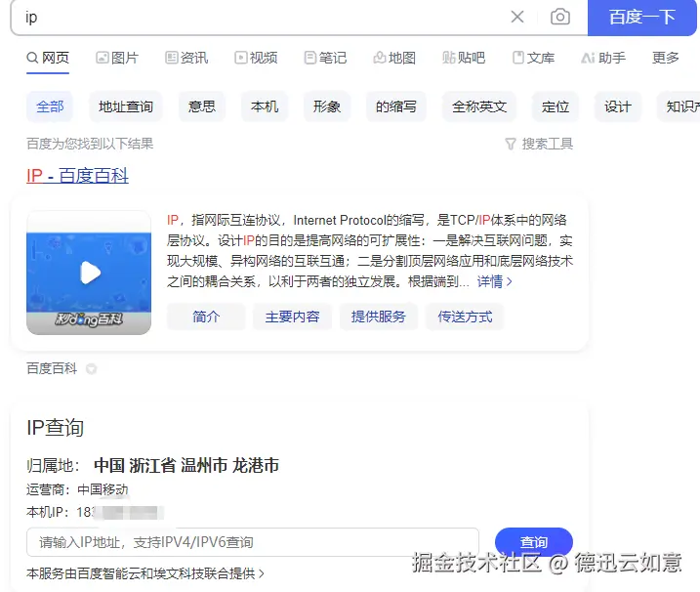Image resolution: width=700 pixels, height=592 pixels.
Task: Select the 地址查询 filter chip
Action: click(x=125, y=106)
